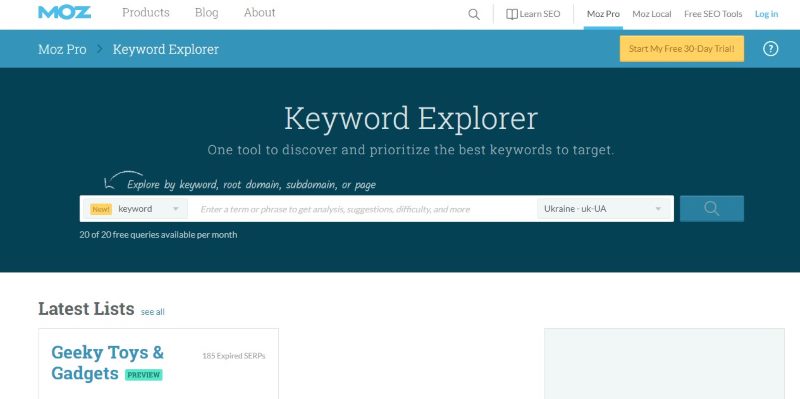
Task: Open the Geeky Toys & Gadgets list
Action: point(108,363)
